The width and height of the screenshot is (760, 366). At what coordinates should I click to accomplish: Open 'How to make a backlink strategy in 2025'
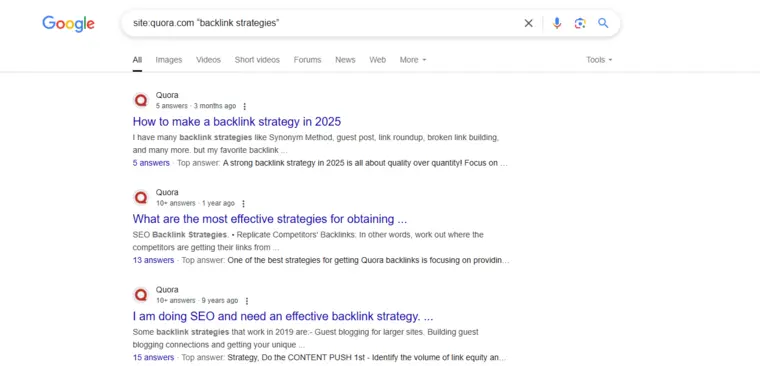237,121
